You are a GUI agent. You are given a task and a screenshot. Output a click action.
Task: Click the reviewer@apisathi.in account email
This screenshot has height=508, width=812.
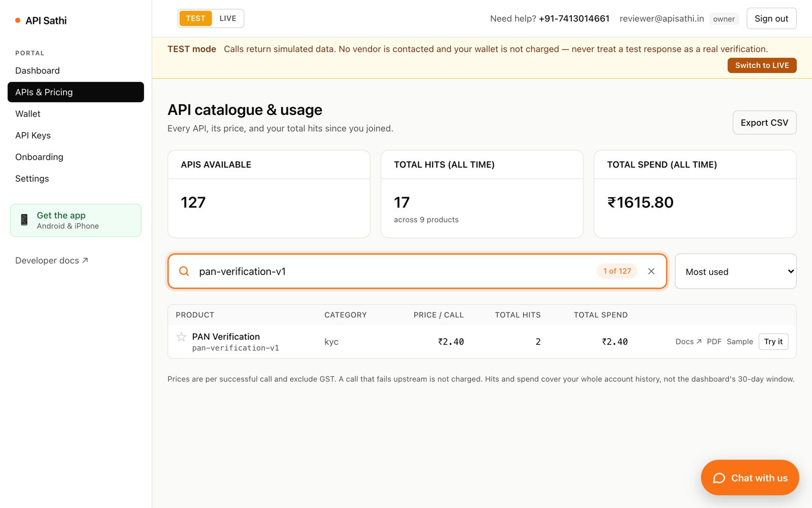coord(662,19)
